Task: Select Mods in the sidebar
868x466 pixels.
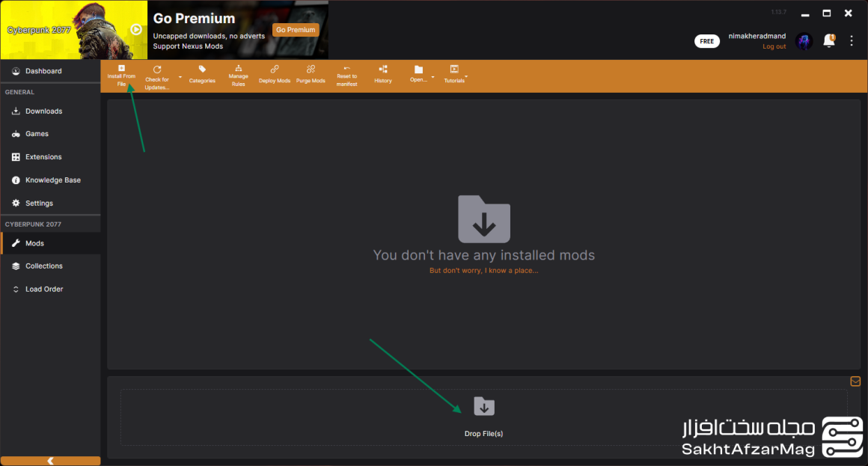Action: coord(50,244)
